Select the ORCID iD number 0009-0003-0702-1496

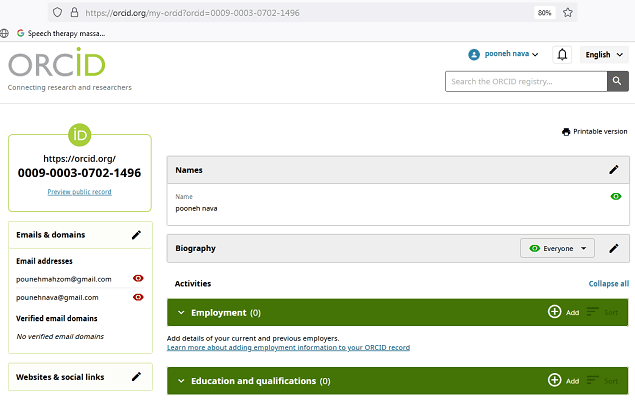(x=79, y=173)
